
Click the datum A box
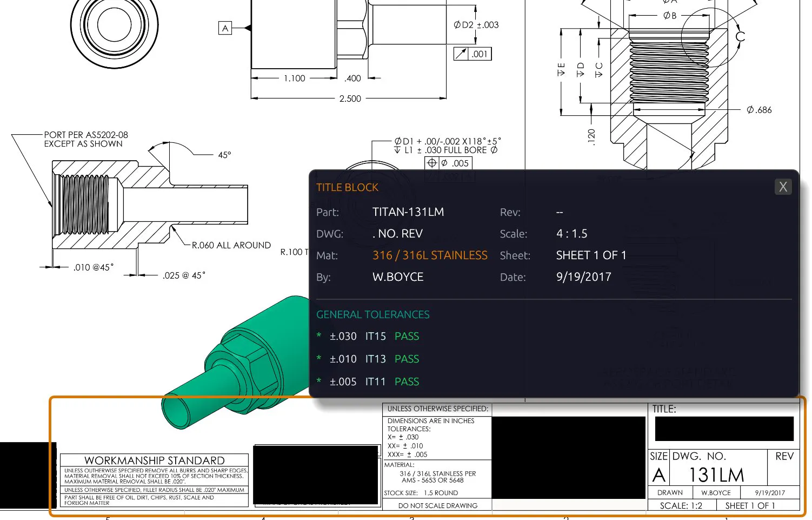[225, 28]
